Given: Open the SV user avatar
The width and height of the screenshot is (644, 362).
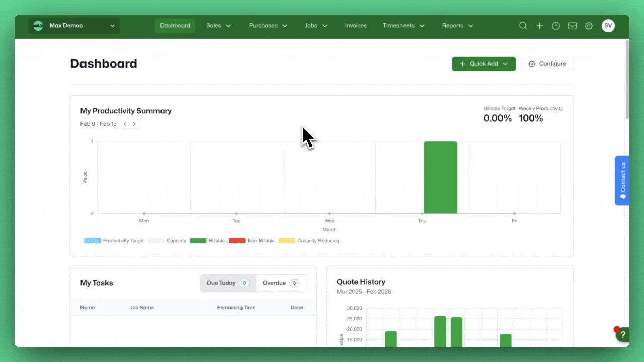Looking at the screenshot, I should pyautogui.click(x=608, y=26).
